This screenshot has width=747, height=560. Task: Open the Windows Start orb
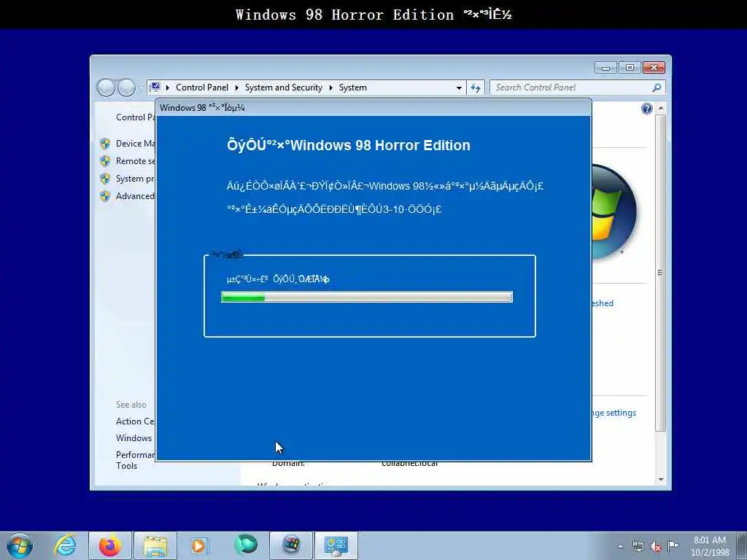[20, 545]
